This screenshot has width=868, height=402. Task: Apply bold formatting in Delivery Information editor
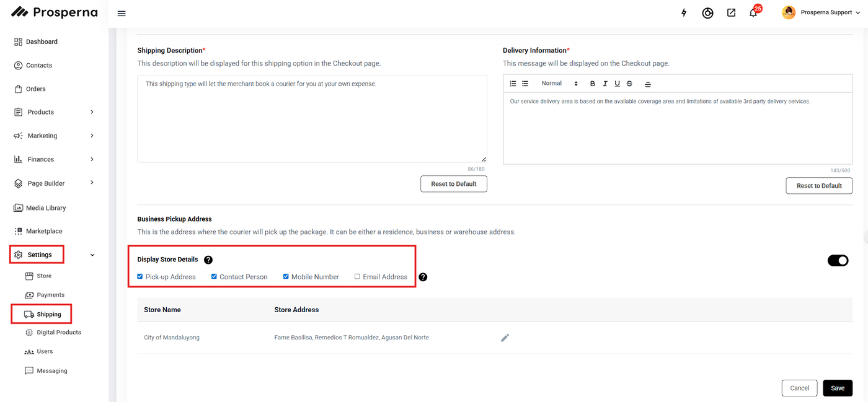(592, 84)
